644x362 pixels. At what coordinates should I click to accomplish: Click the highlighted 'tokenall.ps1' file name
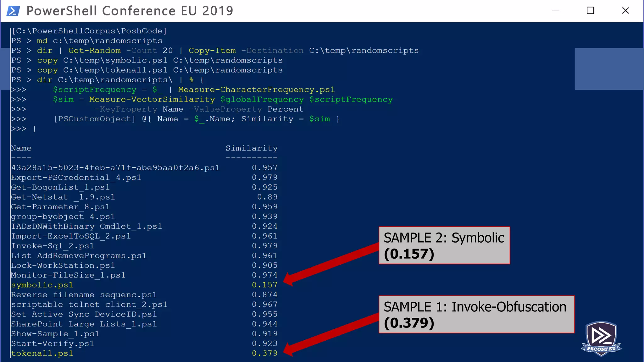pos(42,354)
